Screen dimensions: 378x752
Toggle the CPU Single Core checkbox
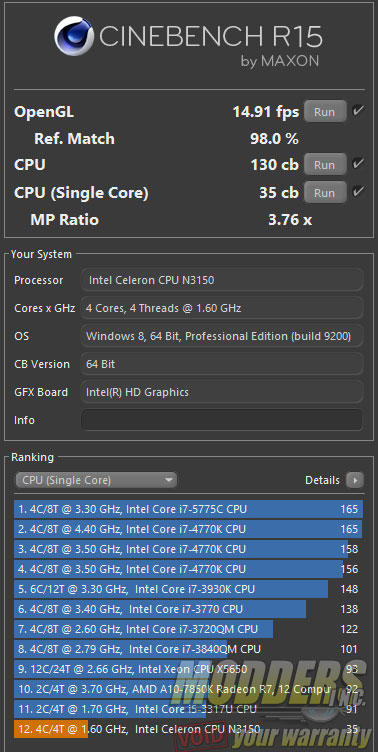click(x=357, y=192)
